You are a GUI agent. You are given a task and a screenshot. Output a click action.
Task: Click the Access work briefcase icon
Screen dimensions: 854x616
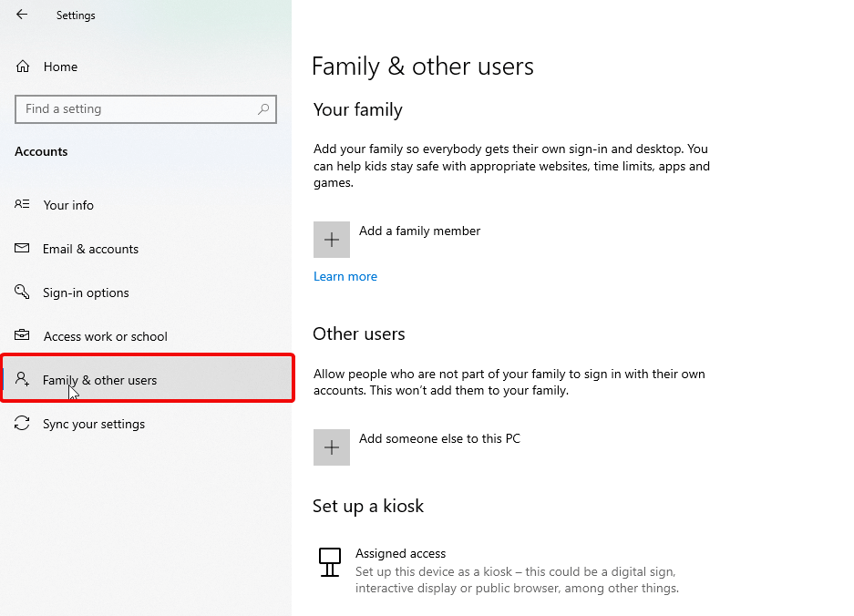point(22,335)
